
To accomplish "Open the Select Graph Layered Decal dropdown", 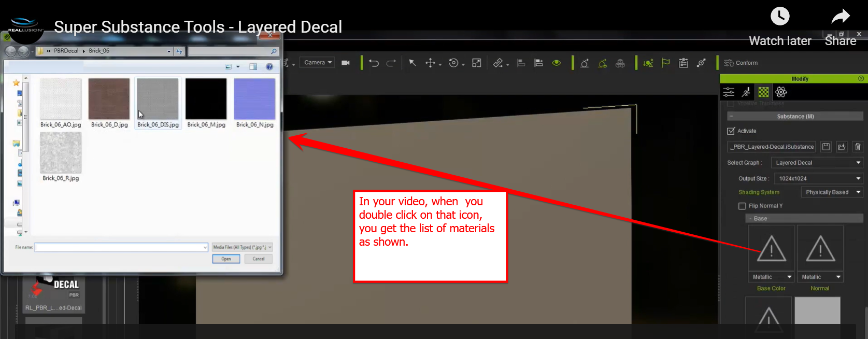I will tap(817, 163).
